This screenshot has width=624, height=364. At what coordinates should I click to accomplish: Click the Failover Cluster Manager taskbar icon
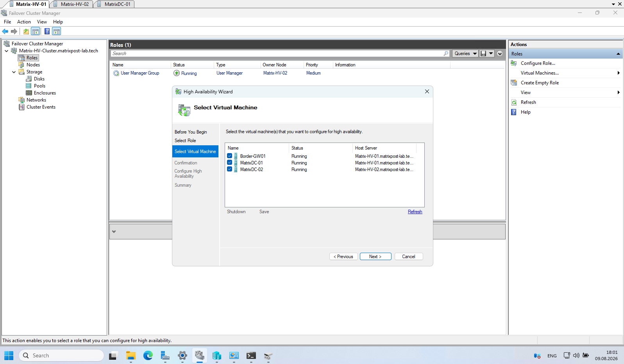pos(199,355)
